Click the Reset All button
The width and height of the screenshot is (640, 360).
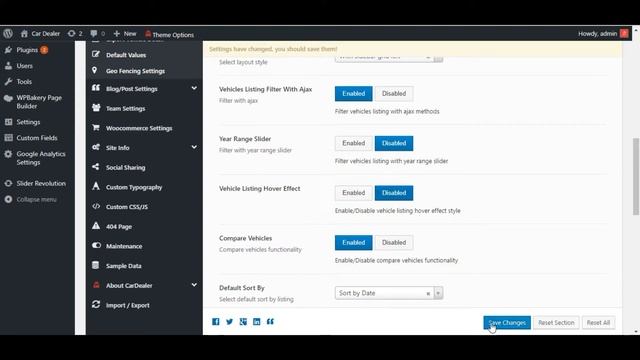coord(598,322)
